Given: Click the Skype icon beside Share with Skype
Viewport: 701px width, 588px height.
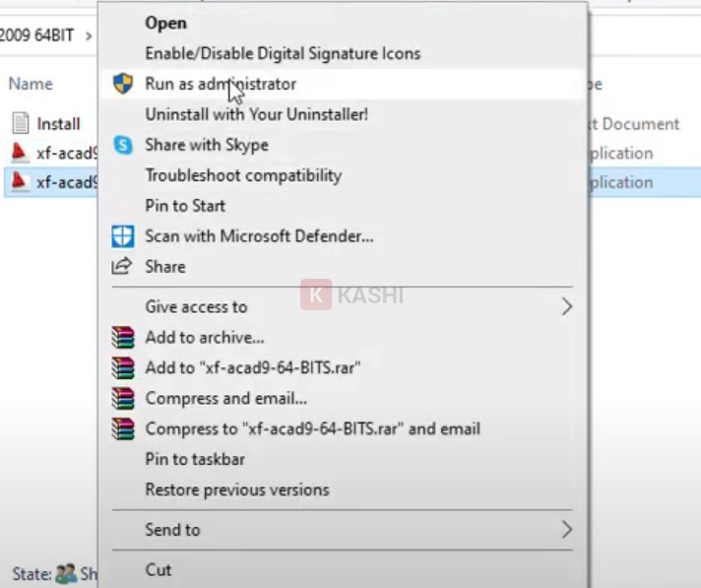Looking at the screenshot, I should pos(123,145).
